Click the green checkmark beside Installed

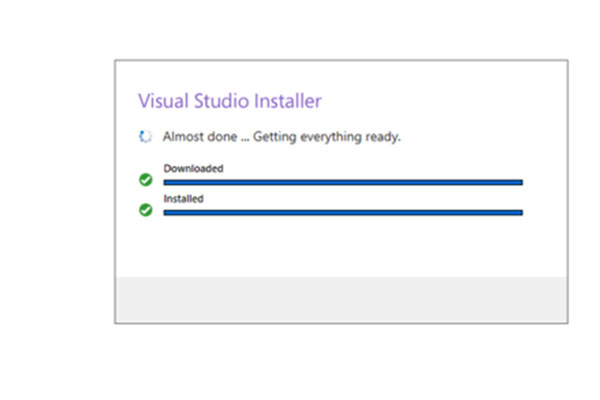pyautogui.click(x=145, y=211)
